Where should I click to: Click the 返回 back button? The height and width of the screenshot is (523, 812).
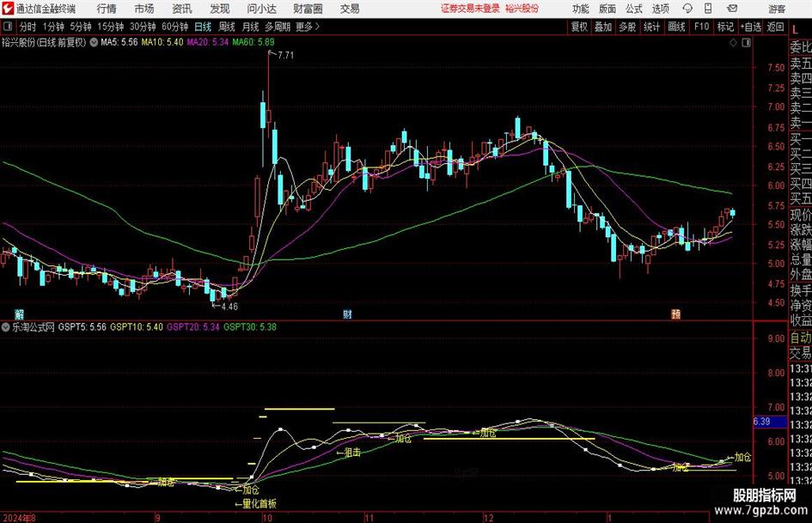pos(775,27)
